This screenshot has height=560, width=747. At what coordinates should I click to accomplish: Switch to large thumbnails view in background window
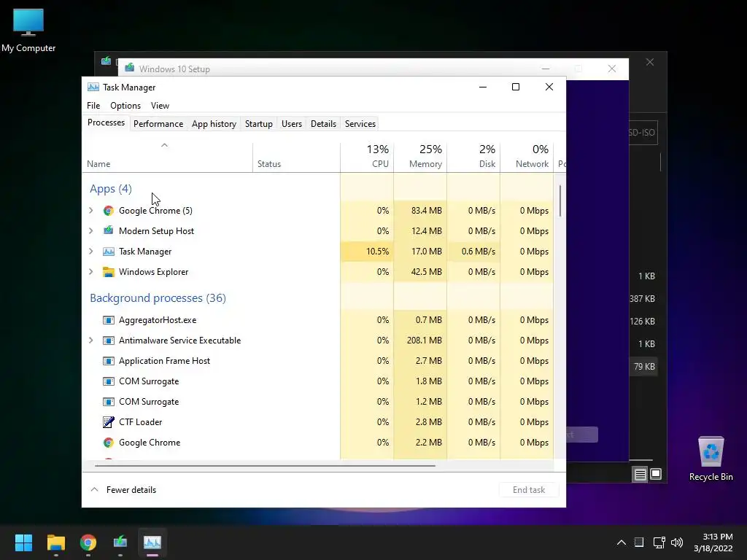click(656, 474)
